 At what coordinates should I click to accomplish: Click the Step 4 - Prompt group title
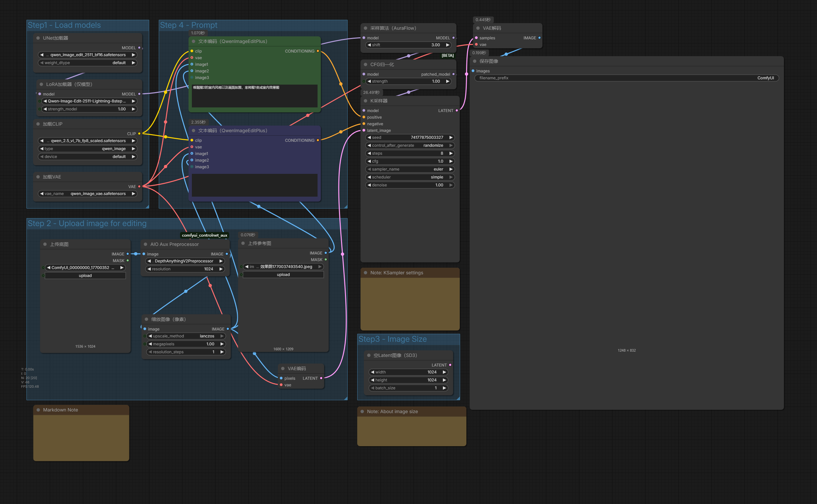189,25
